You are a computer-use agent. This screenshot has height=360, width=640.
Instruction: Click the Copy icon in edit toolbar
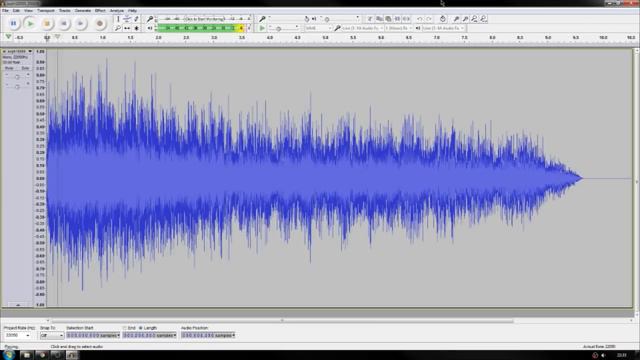coord(379,19)
